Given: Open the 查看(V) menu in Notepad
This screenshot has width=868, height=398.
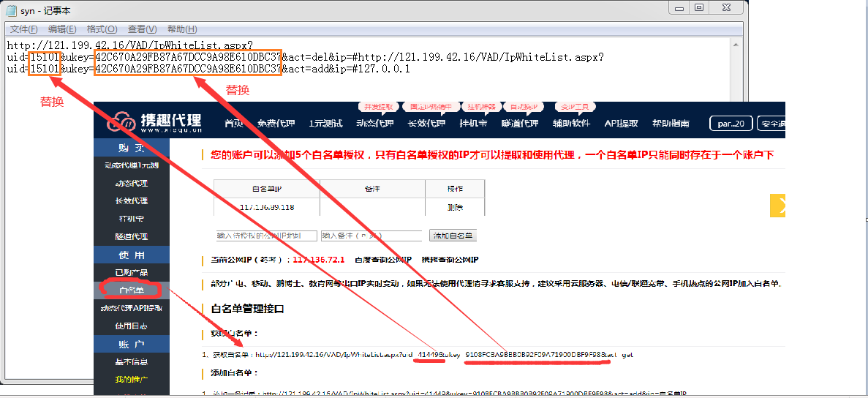Looking at the screenshot, I should tap(143, 29).
